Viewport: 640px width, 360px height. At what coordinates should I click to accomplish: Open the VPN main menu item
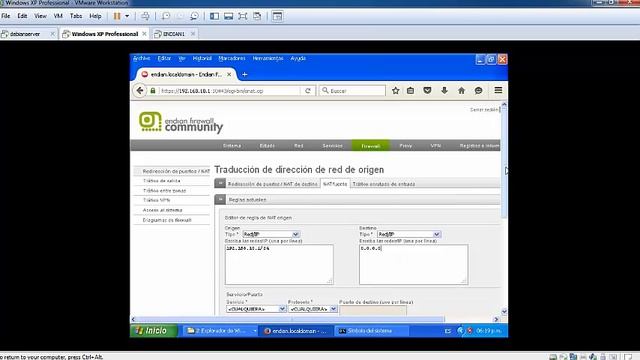click(x=436, y=146)
